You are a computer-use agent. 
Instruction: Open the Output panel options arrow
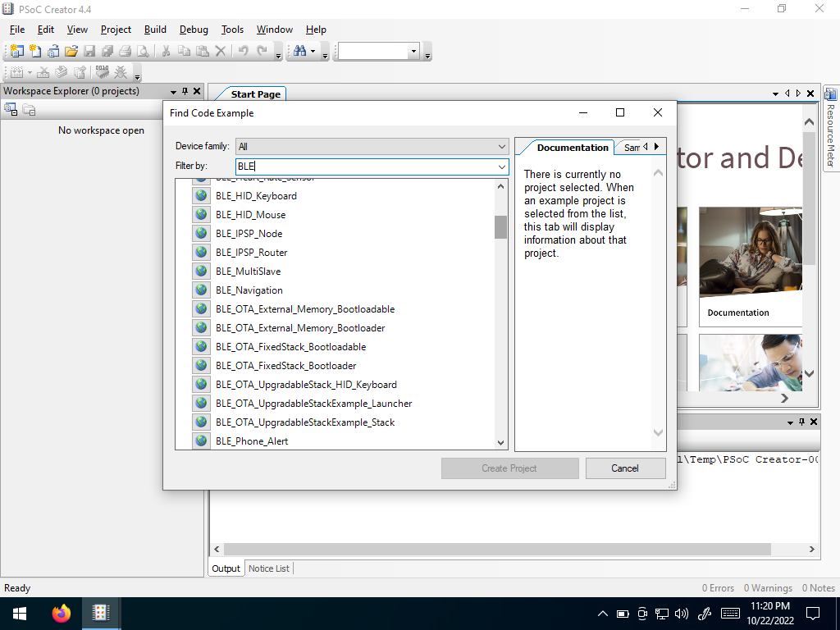click(790, 422)
